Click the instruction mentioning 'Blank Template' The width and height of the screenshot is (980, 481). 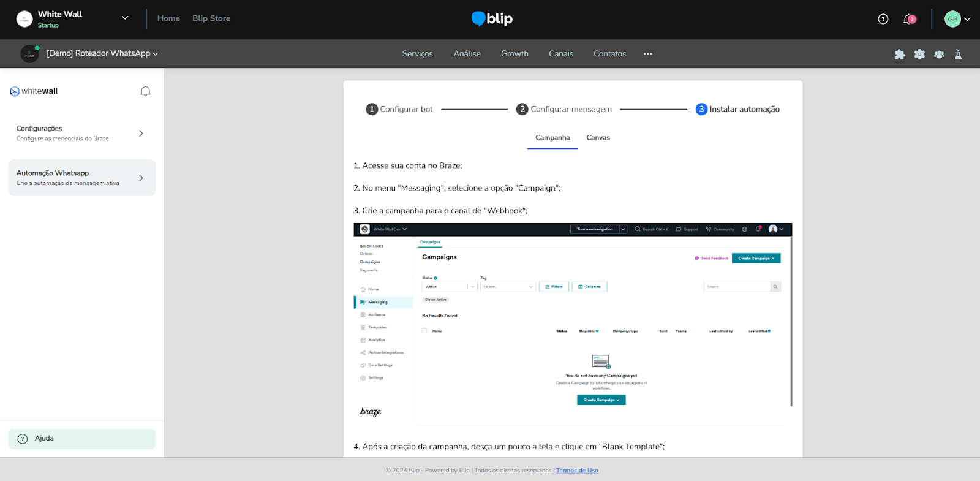coord(509,447)
